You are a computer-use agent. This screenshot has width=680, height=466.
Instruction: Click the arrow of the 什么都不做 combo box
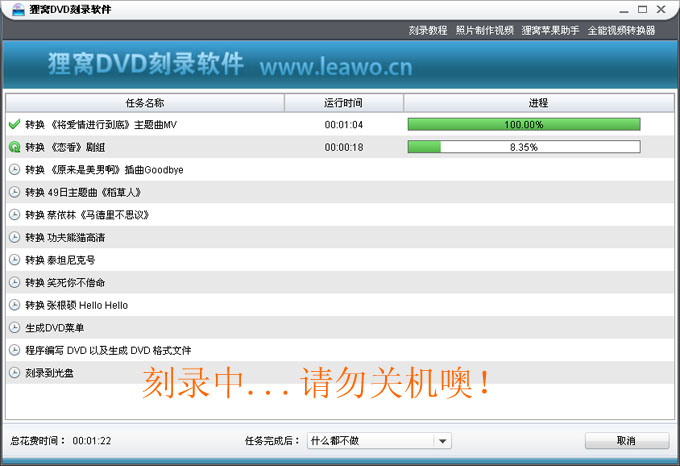442,441
